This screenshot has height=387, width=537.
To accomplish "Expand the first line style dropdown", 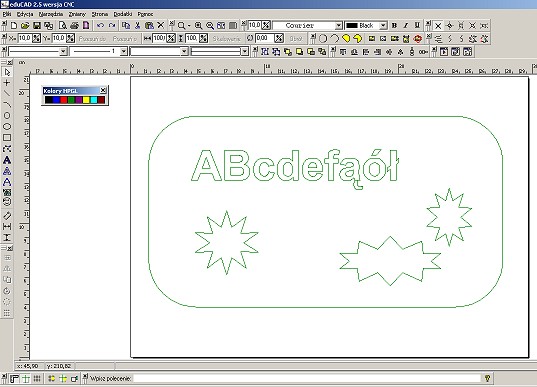I will point(63,51).
